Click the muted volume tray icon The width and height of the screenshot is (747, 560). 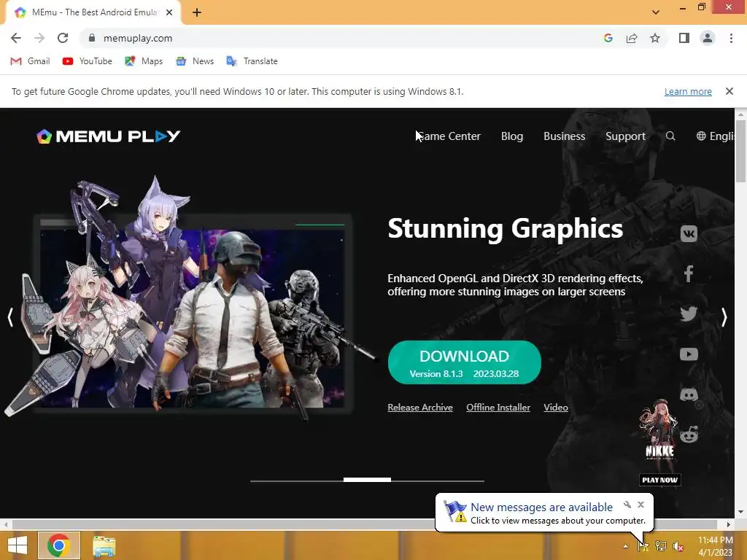[678, 547]
